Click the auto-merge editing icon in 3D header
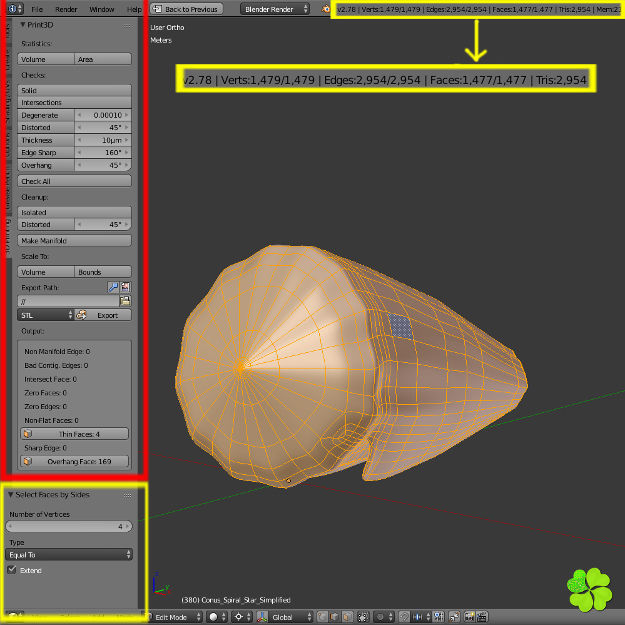The width and height of the screenshot is (625, 625). [x=454, y=617]
